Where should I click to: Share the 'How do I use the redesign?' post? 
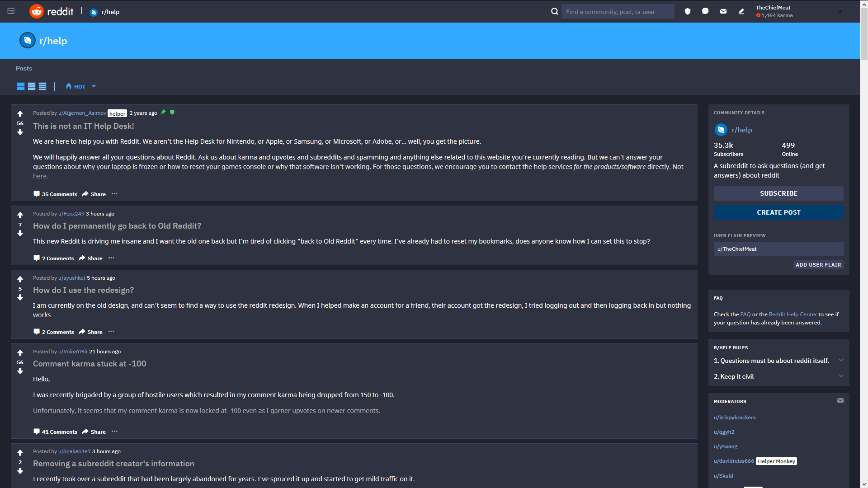(x=90, y=332)
